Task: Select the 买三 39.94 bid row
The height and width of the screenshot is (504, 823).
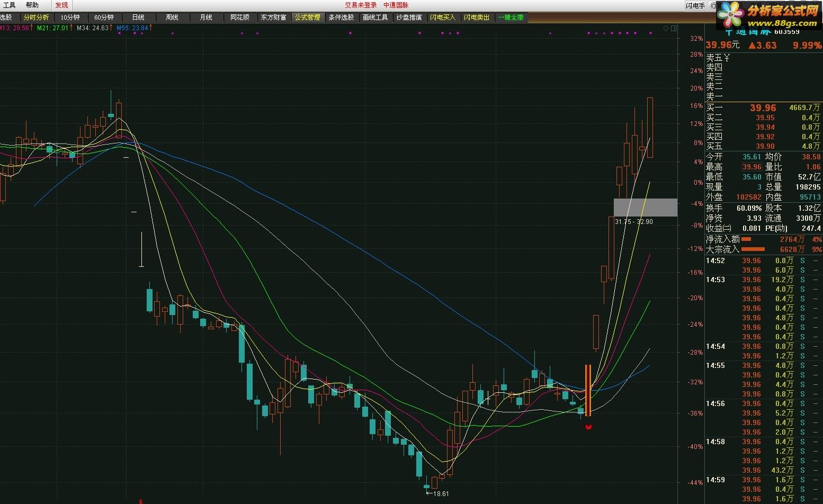Action: pos(763,127)
